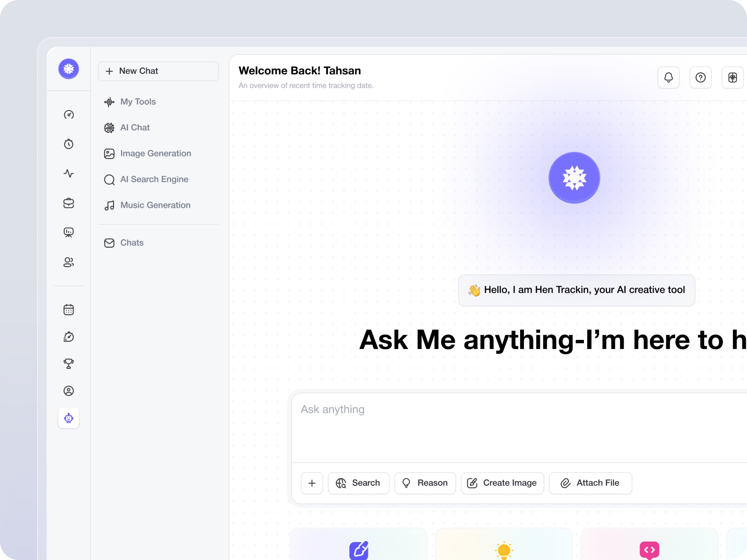Viewport: 747px width, 560px height.
Task: Click the large purple star logo
Action: (x=574, y=178)
